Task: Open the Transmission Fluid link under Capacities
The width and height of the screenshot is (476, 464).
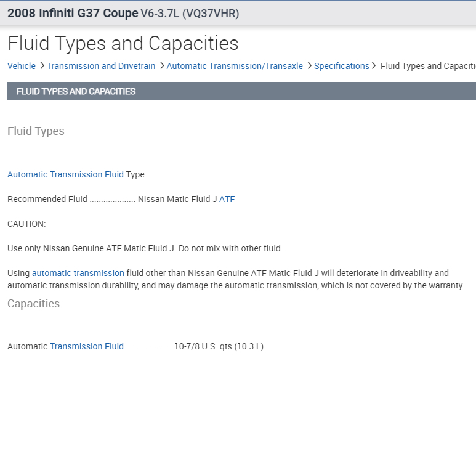Action: click(x=87, y=346)
